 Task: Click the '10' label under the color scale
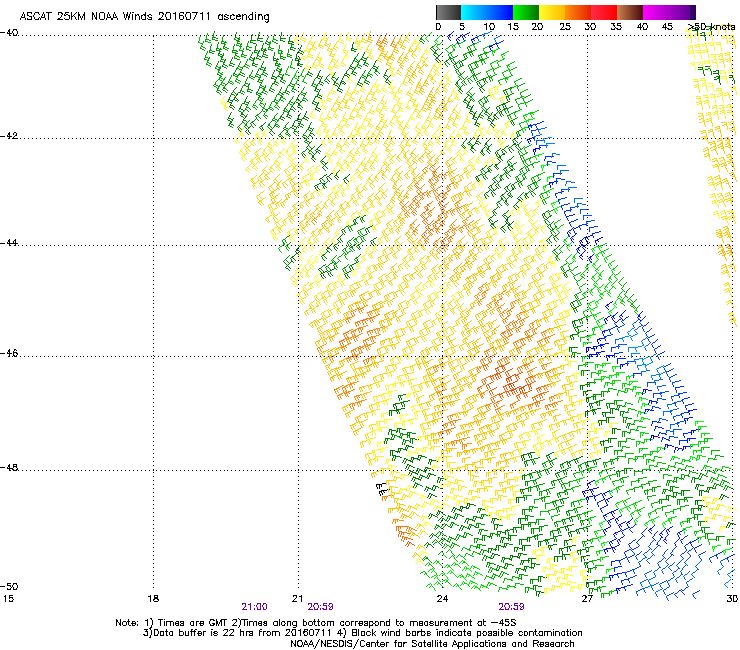coord(489,27)
